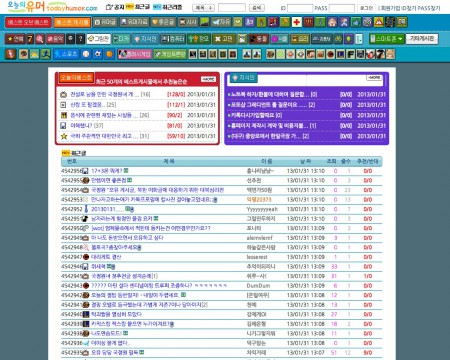
Task: Open 최근글 recent posts in header
Action: pyautogui.click(x=138, y=7)
